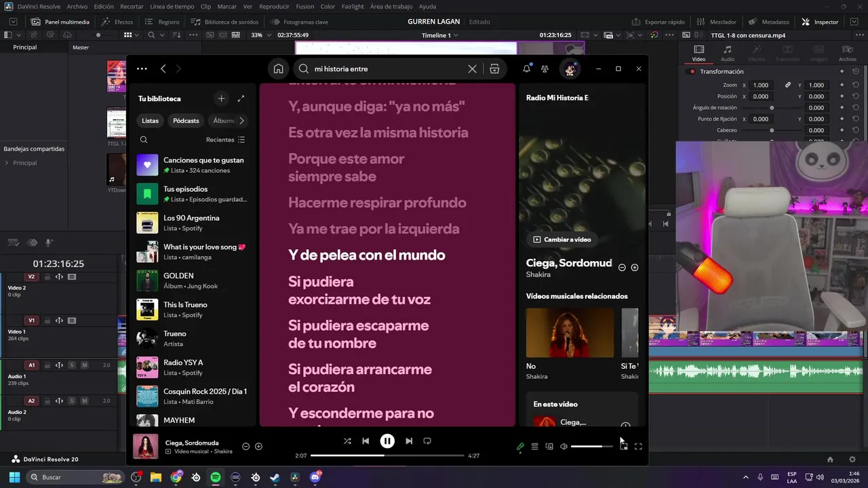Viewport: 868px width, 488px height.
Task: Open Spotify notifications bell
Action: 527,68
